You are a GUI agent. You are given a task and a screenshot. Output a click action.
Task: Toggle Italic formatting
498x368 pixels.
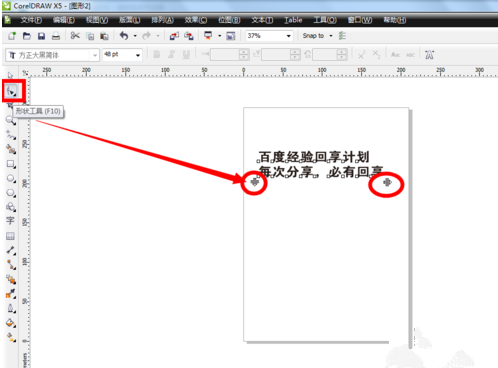(x=171, y=54)
